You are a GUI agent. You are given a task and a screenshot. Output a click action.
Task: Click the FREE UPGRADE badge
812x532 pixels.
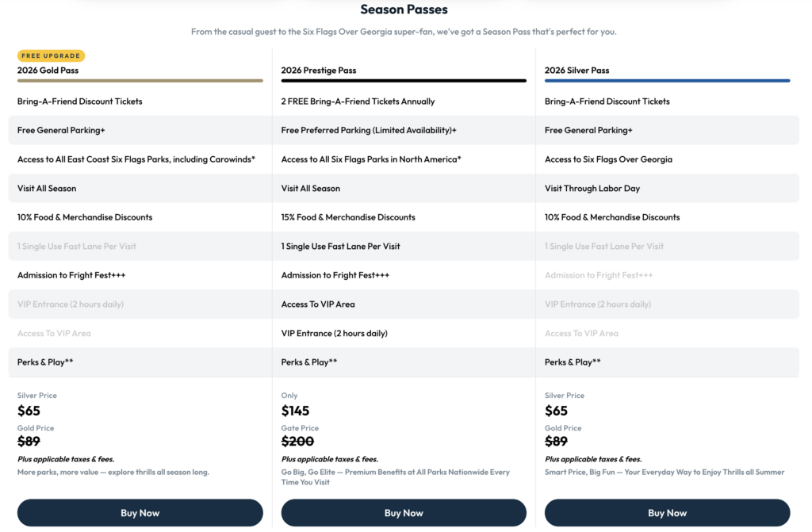tap(51, 55)
